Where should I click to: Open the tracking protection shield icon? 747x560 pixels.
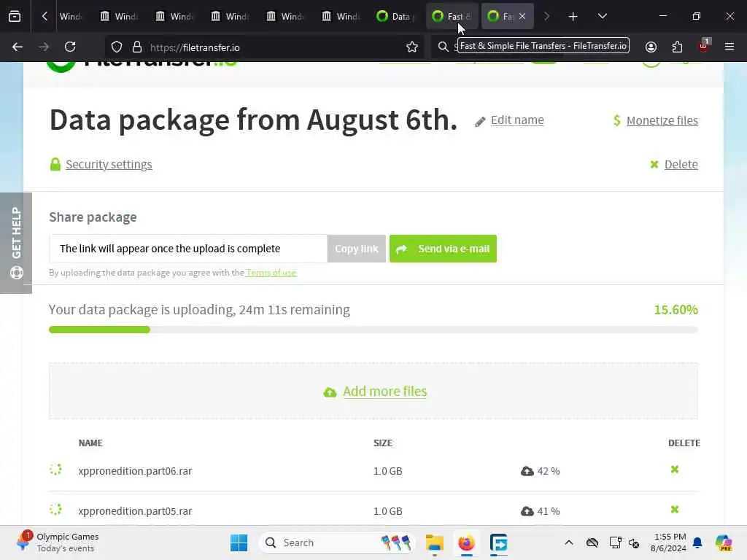117,47
